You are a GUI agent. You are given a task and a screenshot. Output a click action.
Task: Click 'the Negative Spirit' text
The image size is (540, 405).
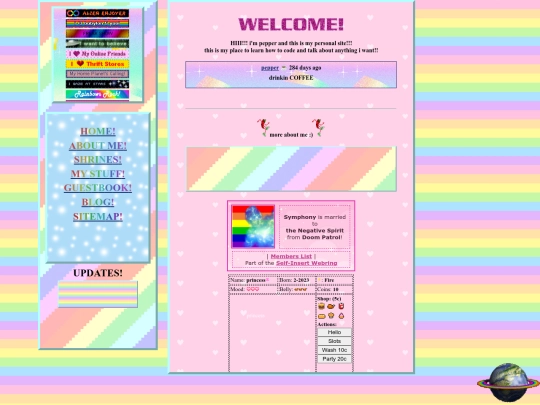315,231
